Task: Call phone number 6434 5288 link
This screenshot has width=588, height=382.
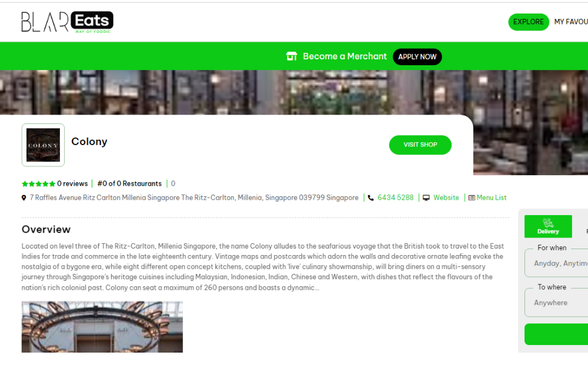Action: (x=395, y=197)
